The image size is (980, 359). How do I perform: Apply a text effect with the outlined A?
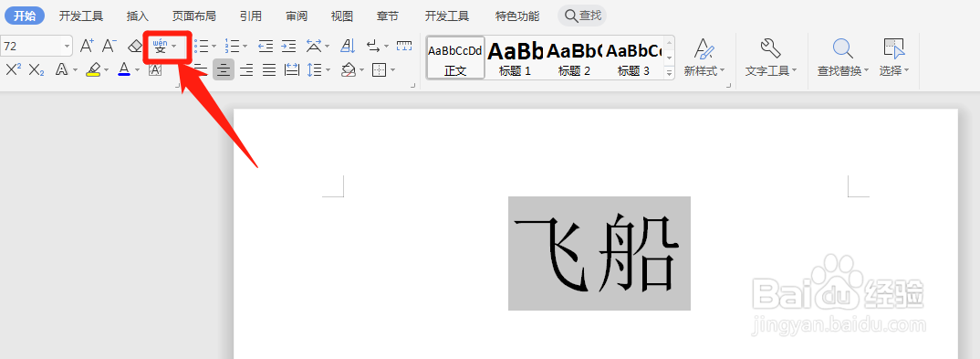(x=62, y=69)
